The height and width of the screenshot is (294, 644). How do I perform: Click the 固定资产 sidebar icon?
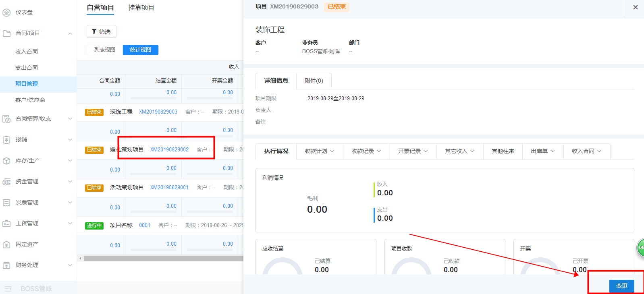pyautogui.click(x=6, y=244)
